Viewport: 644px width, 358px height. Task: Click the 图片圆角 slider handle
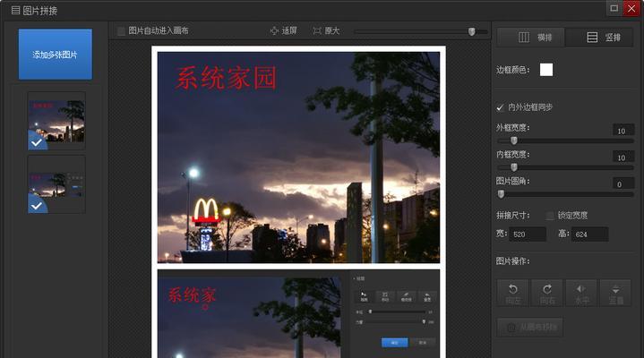(501, 194)
